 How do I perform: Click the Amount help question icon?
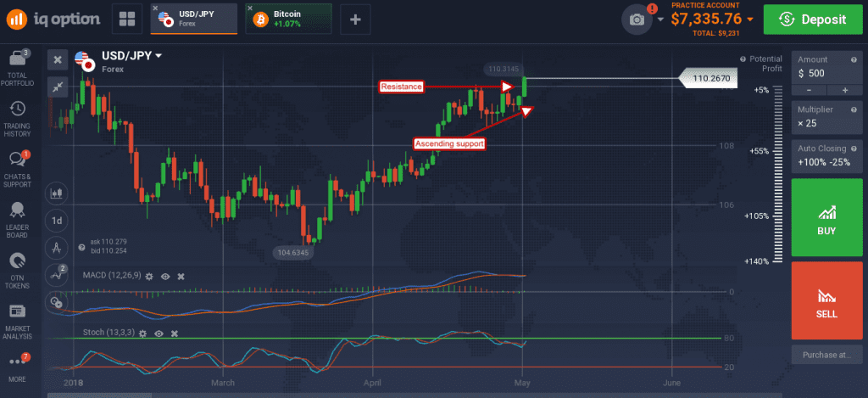coord(854,59)
